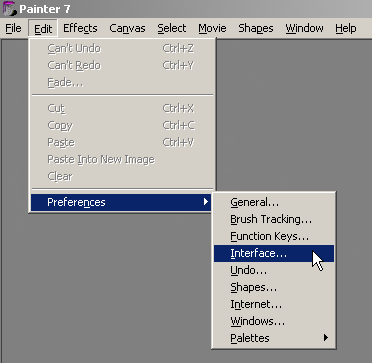
Task: Choose General... preferences
Action: [274, 202]
